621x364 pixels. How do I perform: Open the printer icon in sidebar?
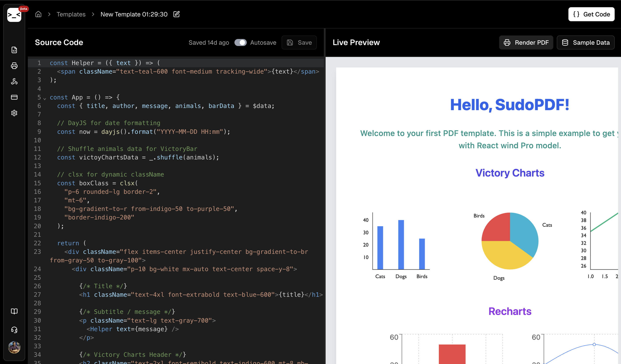click(x=14, y=66)
